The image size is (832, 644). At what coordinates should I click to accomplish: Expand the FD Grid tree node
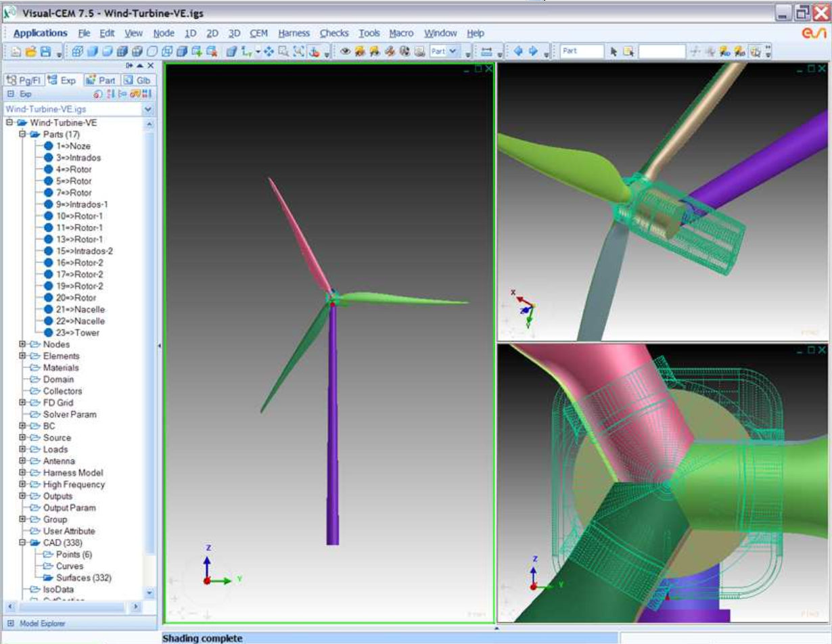click(x=22, y=402)
